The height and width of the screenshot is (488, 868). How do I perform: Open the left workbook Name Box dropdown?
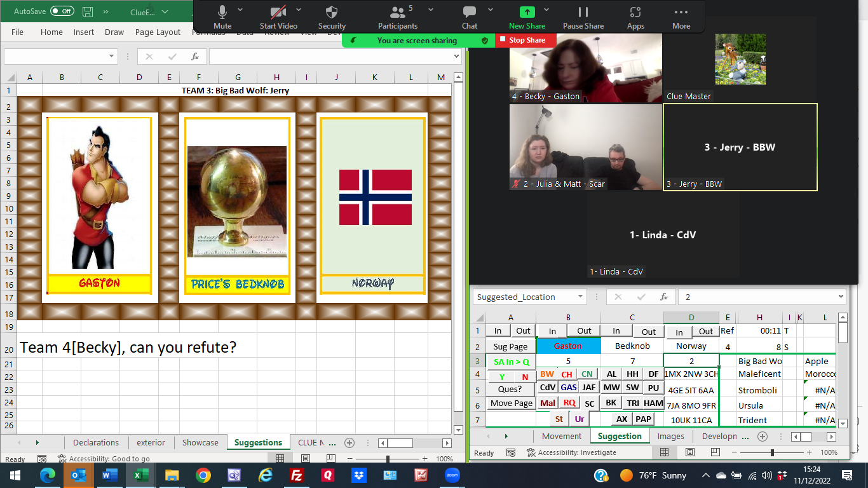(112, 57)
